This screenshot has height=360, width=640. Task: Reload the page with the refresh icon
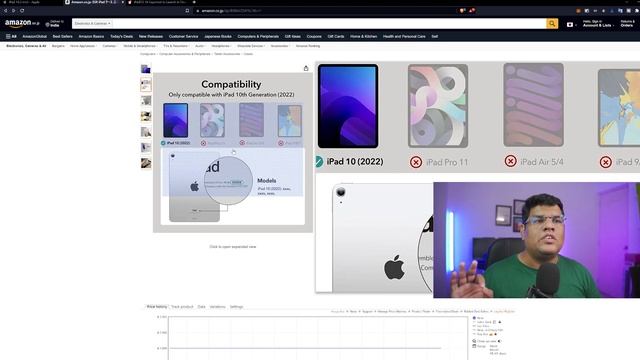click(x=22, y=11)
